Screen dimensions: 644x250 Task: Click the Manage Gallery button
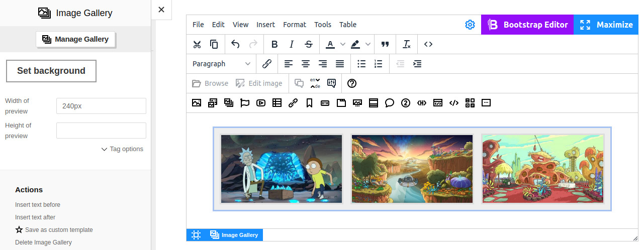tap(76, 39)
